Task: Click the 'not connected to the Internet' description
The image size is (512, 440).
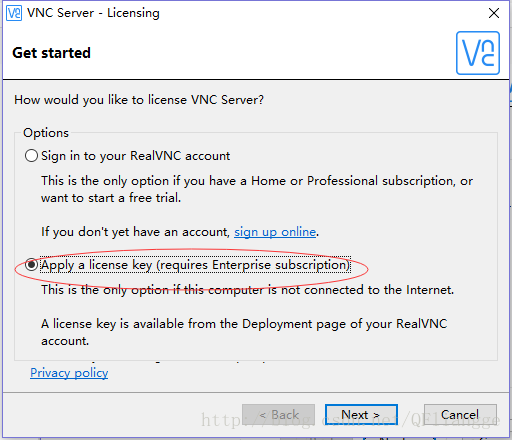Action: (248, 290)
